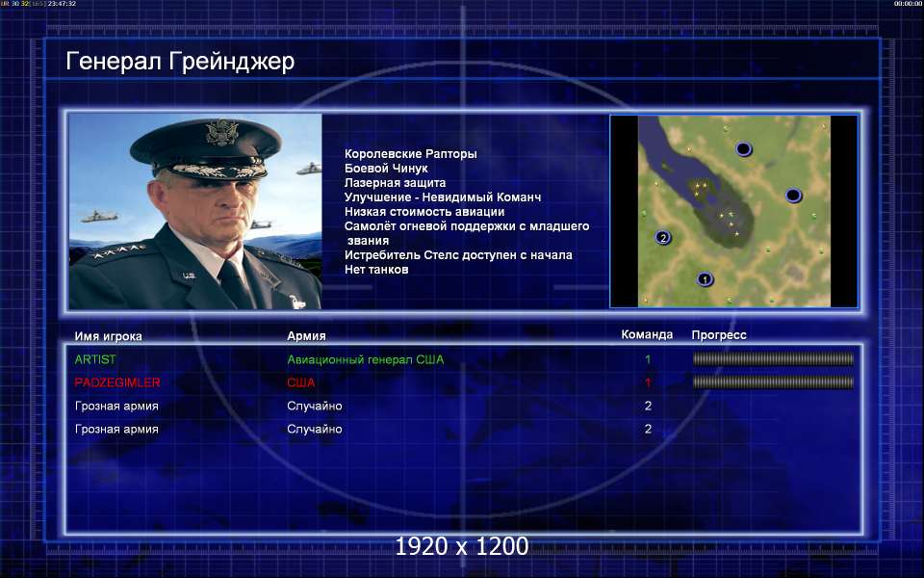This screenshot has height=578, width=924.
Task: Select start position marker 1 on minimap
Action: (x=705, y=279)
